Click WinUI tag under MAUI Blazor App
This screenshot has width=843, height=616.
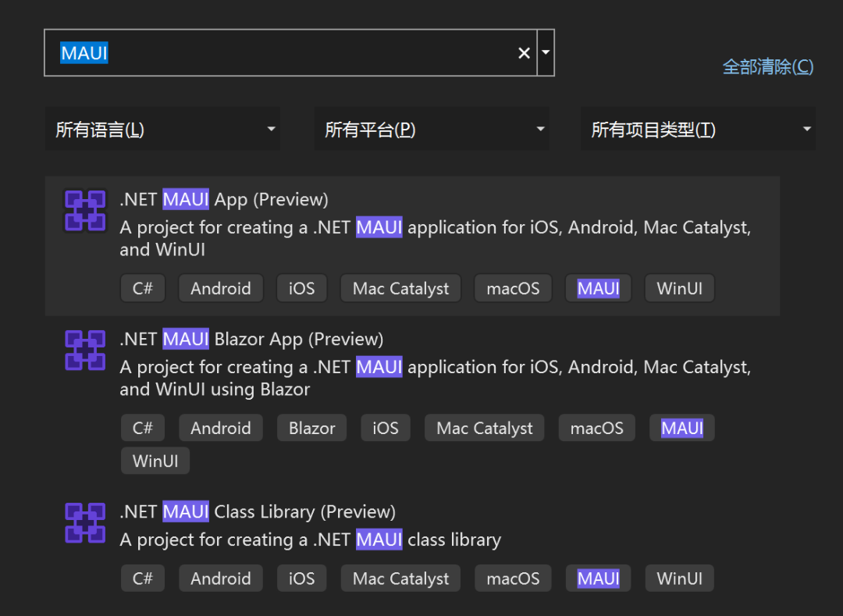[155, 461]
